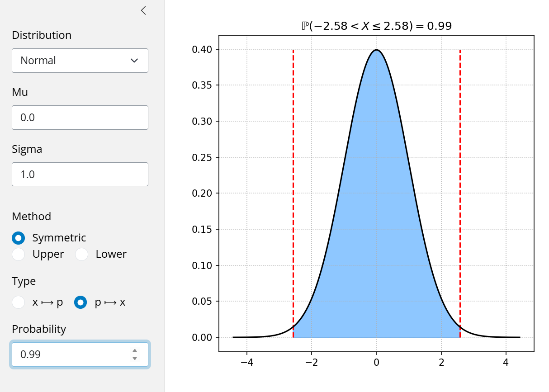
Task: Collapse the sidebar using the chevron arrow
Action: pos(143,10)
